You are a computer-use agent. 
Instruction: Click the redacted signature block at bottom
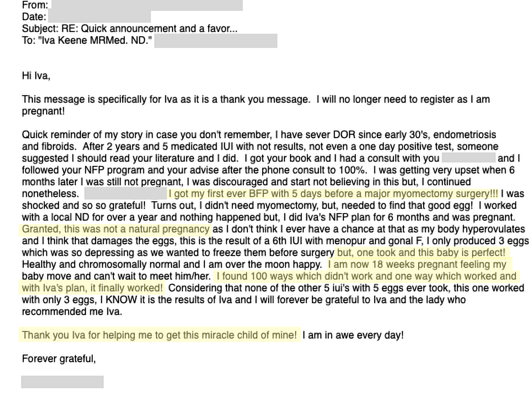tap(62, 382)
